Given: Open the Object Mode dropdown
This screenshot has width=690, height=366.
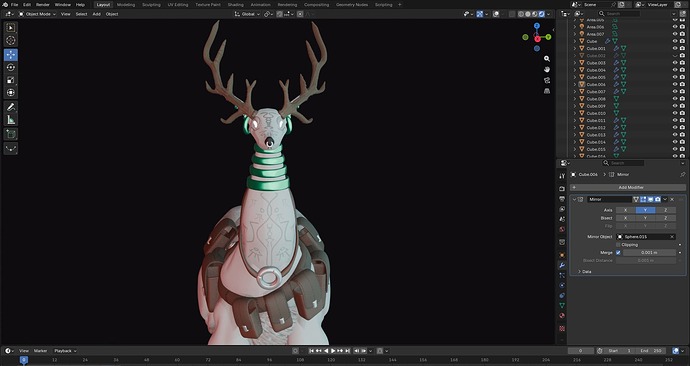Looking at the screenshot, I should point(37,14).
